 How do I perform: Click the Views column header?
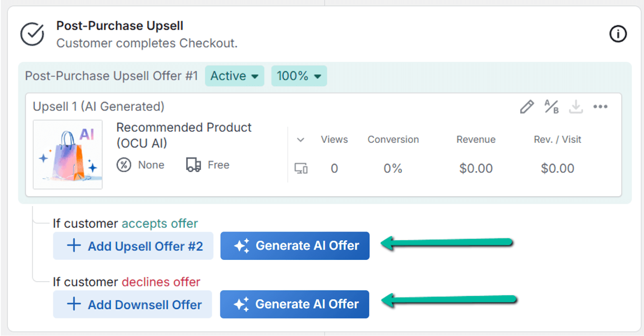click(x=334, y=140)
